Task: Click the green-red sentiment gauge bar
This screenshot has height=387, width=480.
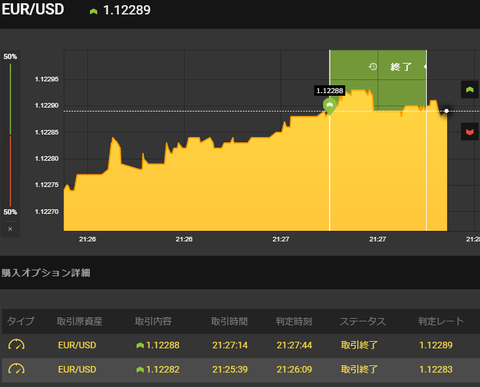Action: point(10,135)
